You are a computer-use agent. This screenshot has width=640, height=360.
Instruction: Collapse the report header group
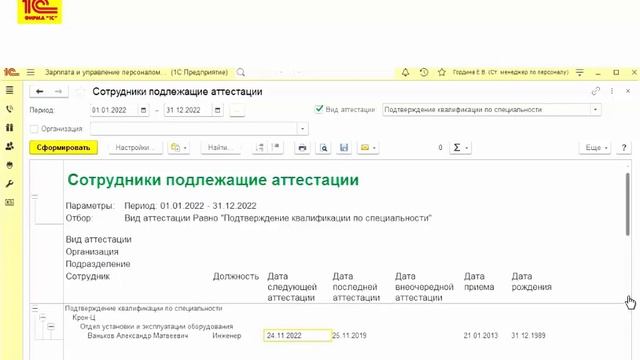tap(35, 197)
